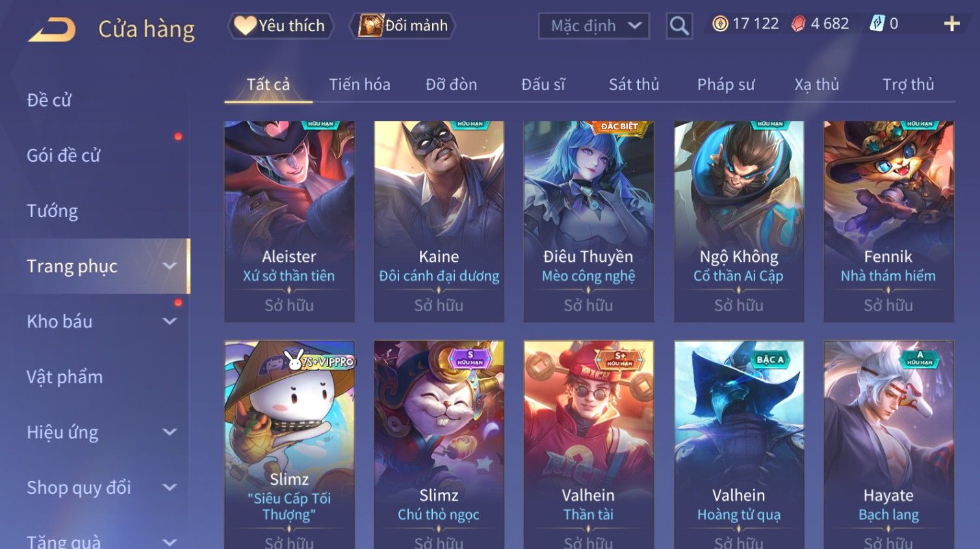The height and width of the screenshot is (549, 980).
Task: Expand the Hiệu ứng sidebar section
Action: click(170, 432)
